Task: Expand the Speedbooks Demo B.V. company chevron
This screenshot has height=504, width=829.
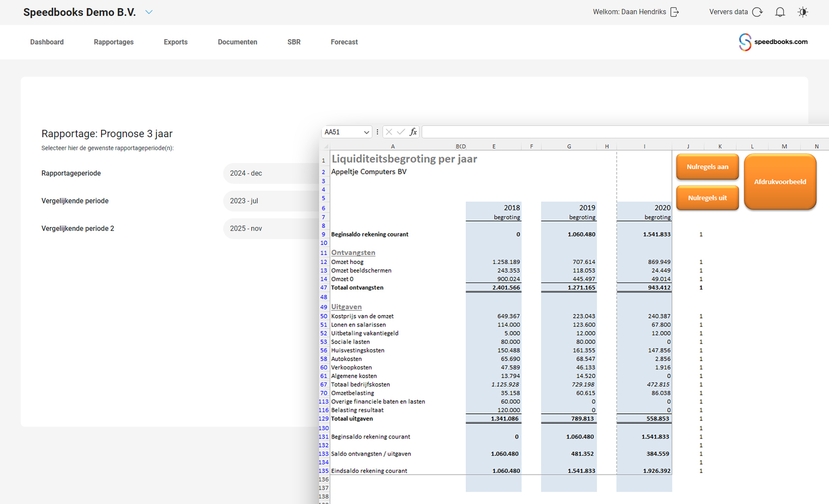Action: coord(149,13)
